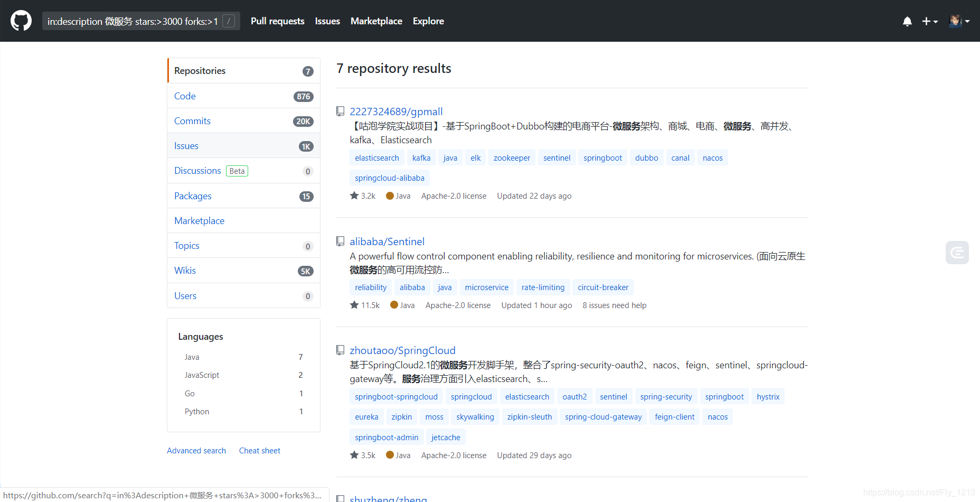The image size is (980, 502).
Task: Click star icon showing 11.5k
Action: tap(354, 305)
